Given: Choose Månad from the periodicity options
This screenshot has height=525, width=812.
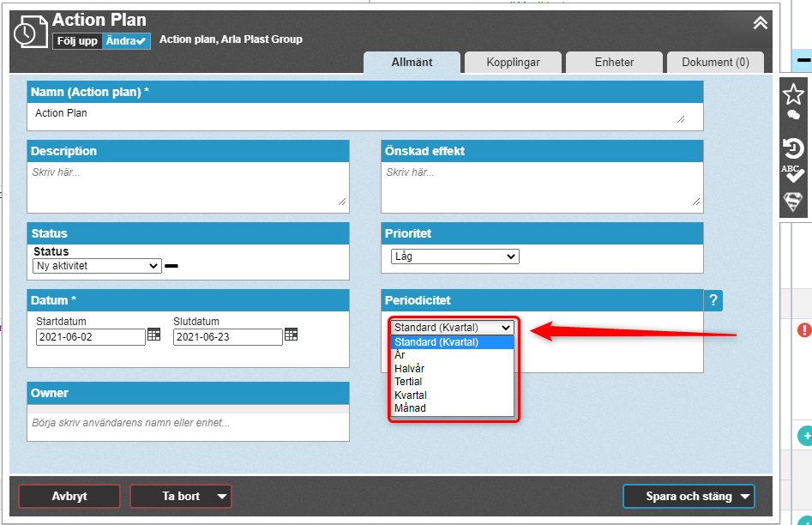Looking at the screenshot, I should pyautogui.click(x=410, y=408).
